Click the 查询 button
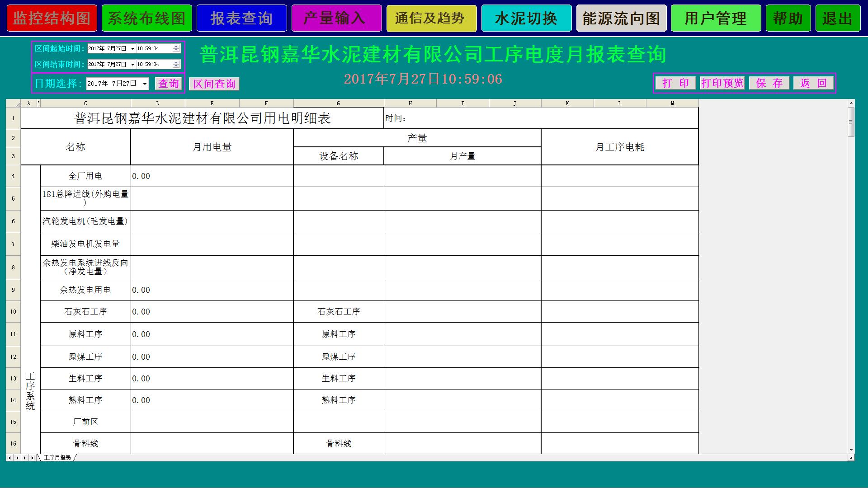Image resolution: width=868 pixels, height=488 pixels. [x=169, y=83]
